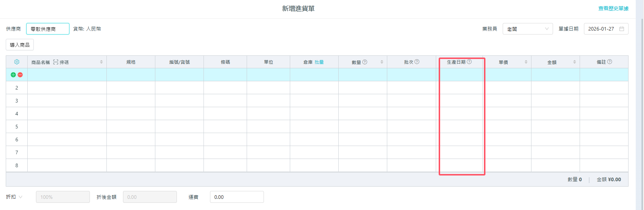This screenshot has width=644, height=210.
Task: Open table column settings gear icon
Action: 17,62
